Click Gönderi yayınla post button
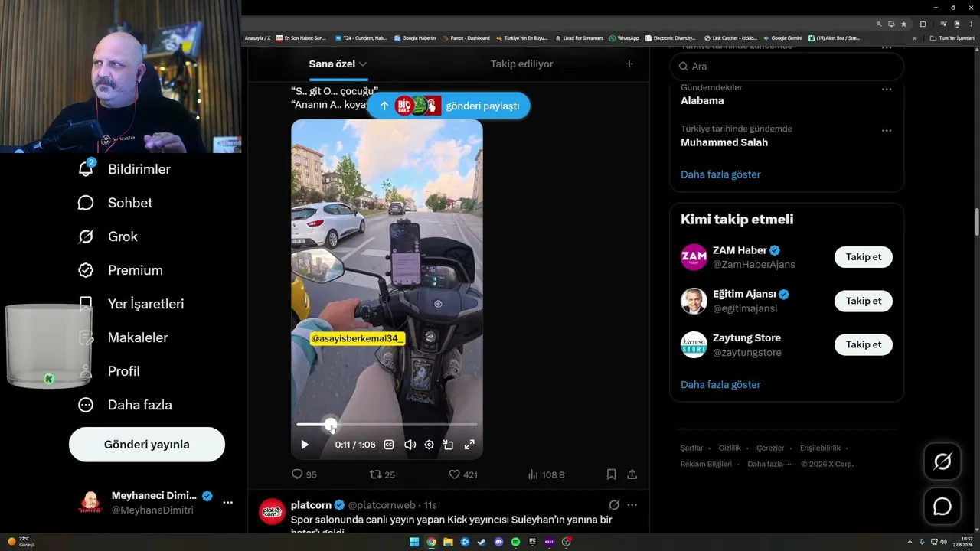This screenshot has width=980, height=551. 147,445
